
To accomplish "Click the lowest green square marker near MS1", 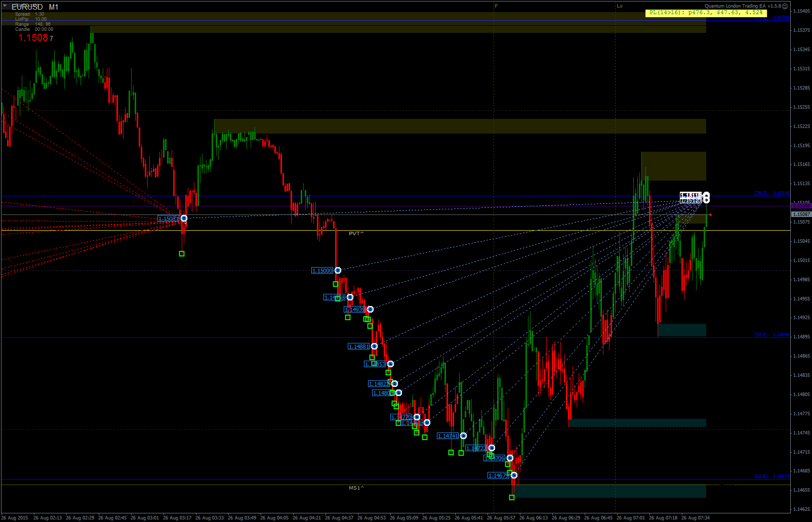I will click(512, 498).
